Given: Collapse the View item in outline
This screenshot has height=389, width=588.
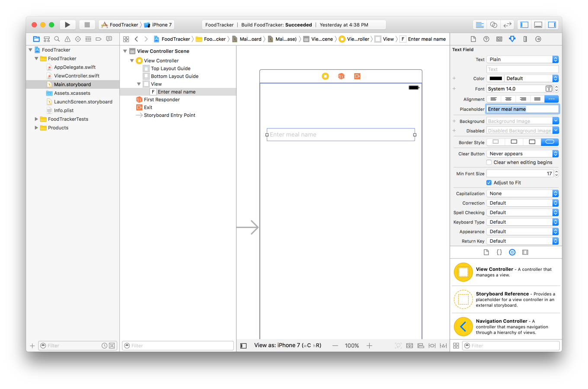Looking at the screenshot, I should point(139,84).
